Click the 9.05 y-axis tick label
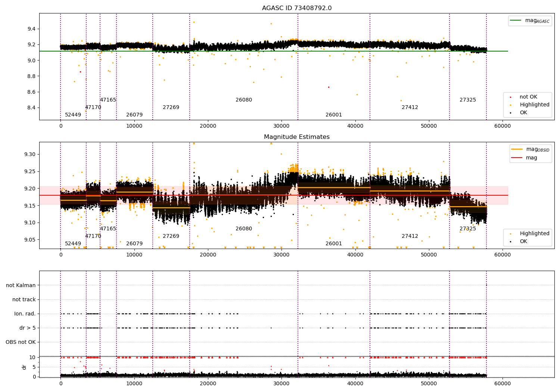Screen dimensions: 560x392 point(29,240)
